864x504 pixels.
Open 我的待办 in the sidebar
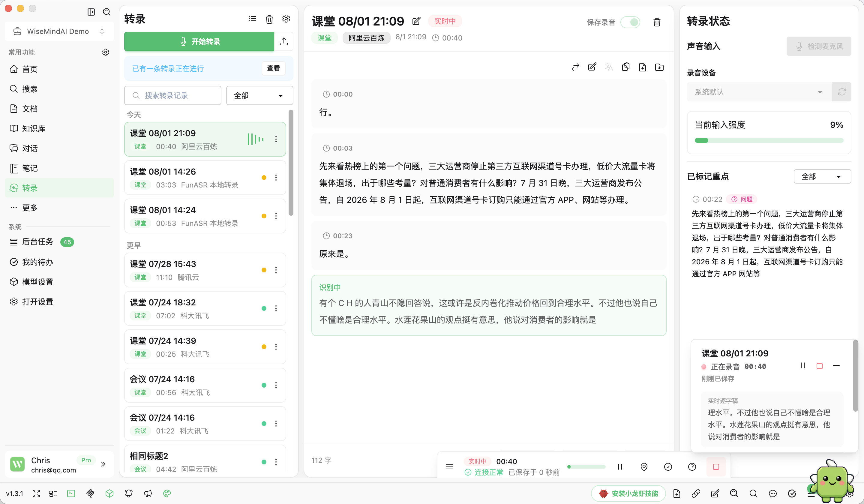click(59, 262)
